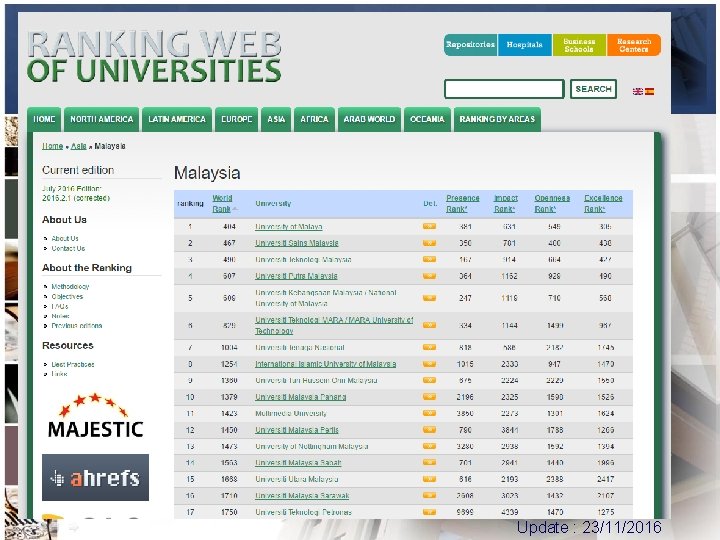Open Universiti Malaysia Pahang details icon
The image size is (720, 540).
tap(429, 397)
